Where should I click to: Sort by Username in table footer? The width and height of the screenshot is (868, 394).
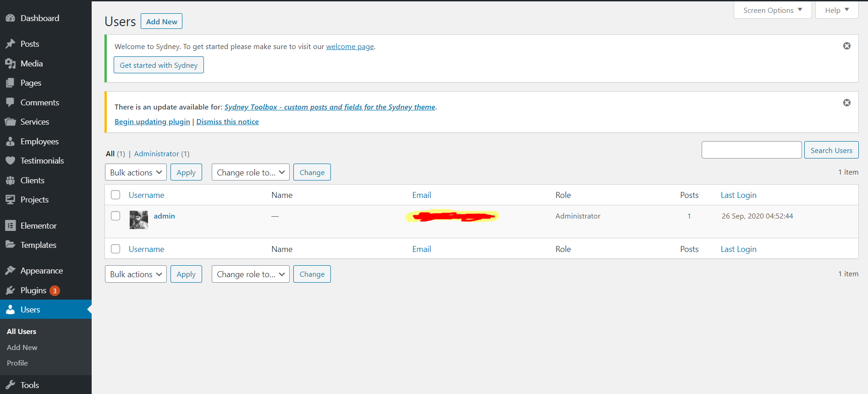pyautogui.click(x=147, y=249)
